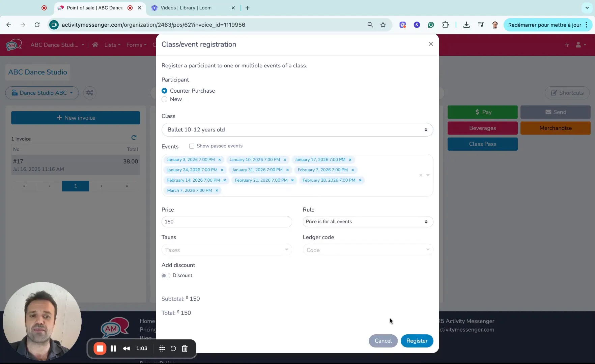
Task: Bookmark this page with the star icon
Action: [383, 25]
